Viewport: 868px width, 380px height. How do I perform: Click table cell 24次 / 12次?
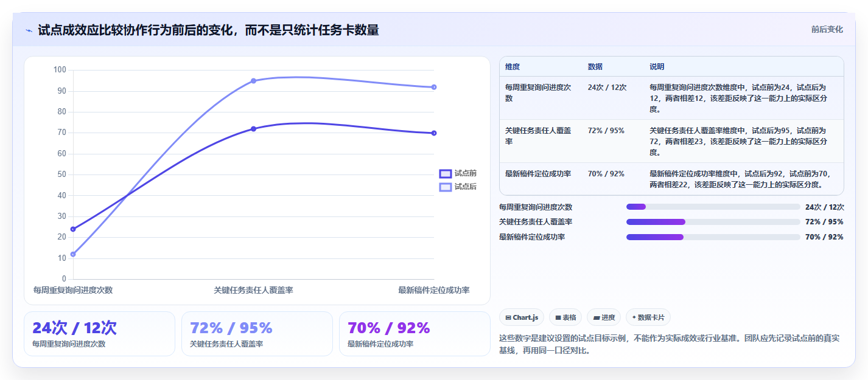607,88
